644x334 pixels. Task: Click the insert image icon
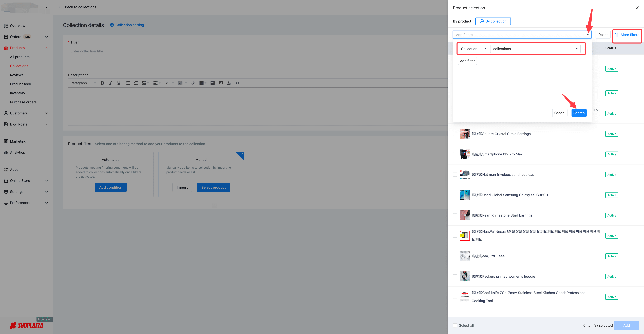tap(213, 83)
